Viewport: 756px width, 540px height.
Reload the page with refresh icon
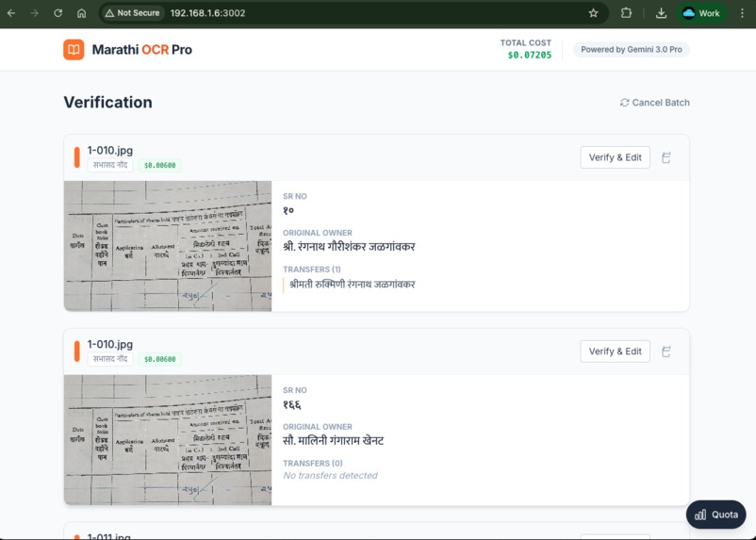tap(58, 13)
